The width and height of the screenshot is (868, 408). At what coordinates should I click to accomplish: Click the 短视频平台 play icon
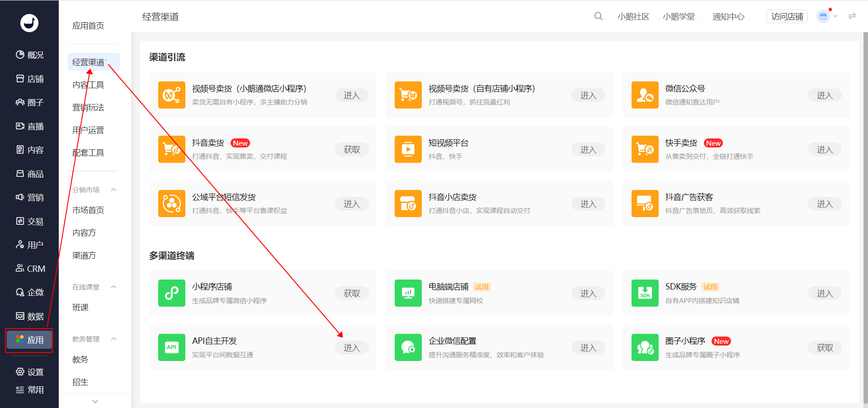coord(408,149)
